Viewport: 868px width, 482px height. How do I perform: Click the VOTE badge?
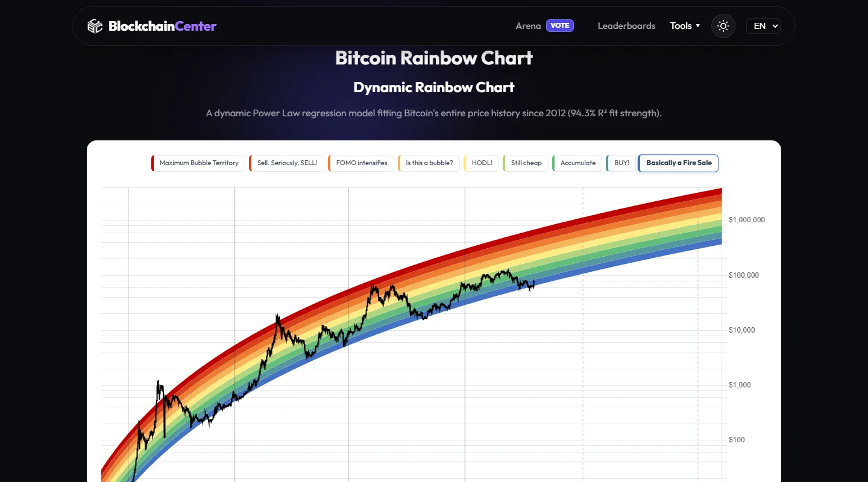tap(560, 25)
